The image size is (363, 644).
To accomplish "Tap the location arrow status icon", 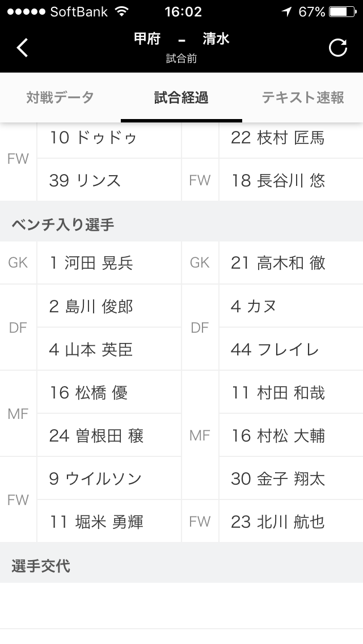I will [287, 11].
